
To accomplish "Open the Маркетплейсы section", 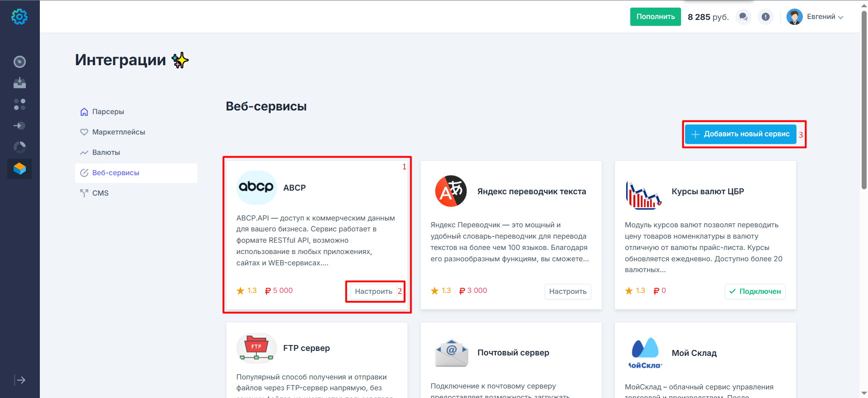I will [119, 132].
